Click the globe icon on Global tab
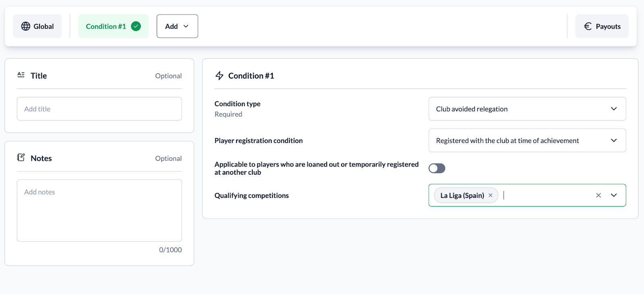The image size is (644, 294). click(x=26, y=26)
